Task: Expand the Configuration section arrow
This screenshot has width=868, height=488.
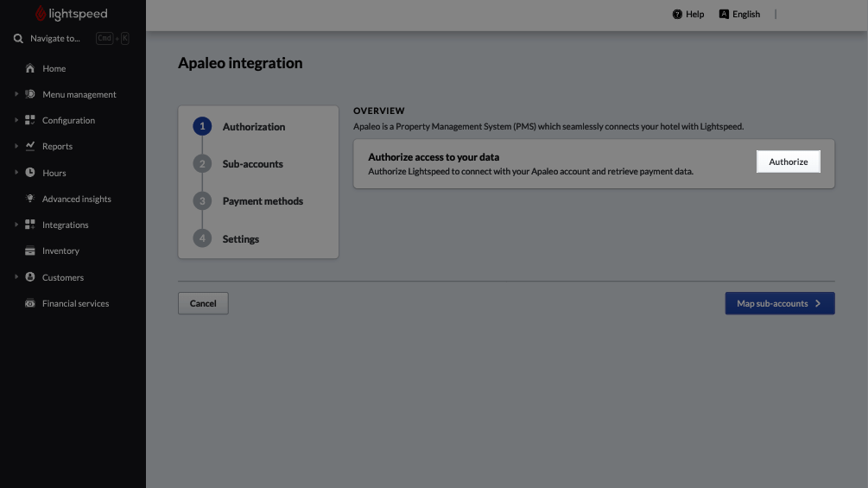Action: tap(16, 120)
